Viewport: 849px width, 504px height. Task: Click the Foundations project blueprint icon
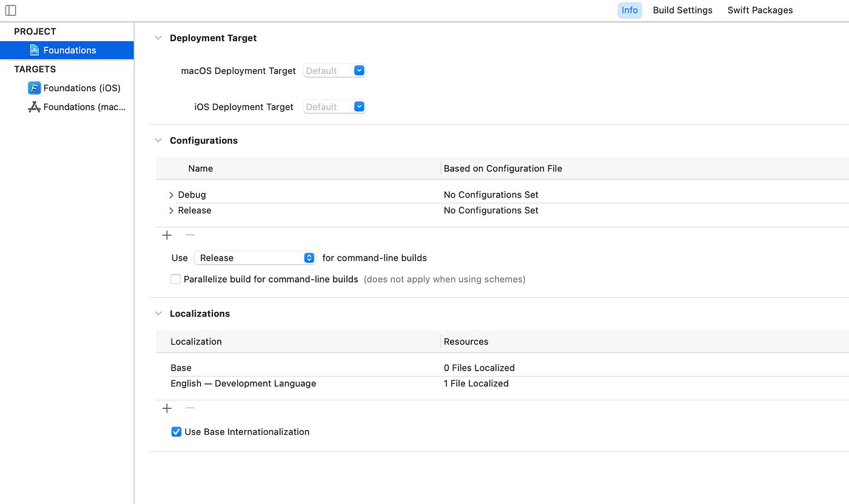click(35, 50)
